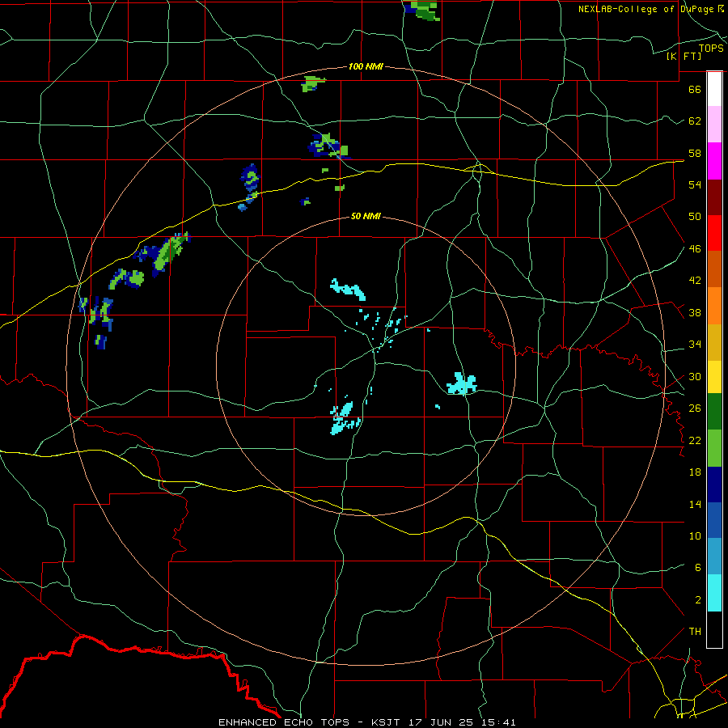Pick the yellow swatch between 30 and 34
The image size is (728, 728).
point(714,377)
